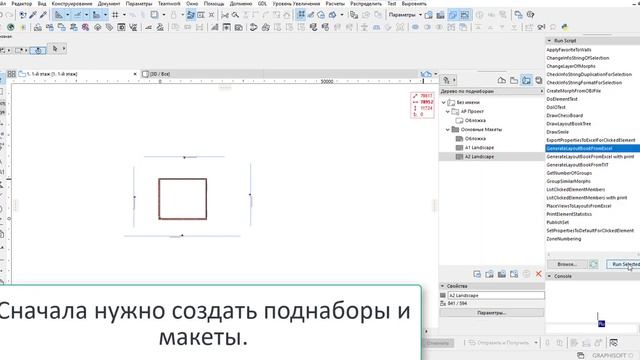Click the magnifier find and select icon
640x360 pixels.
[x=236, y=15]
